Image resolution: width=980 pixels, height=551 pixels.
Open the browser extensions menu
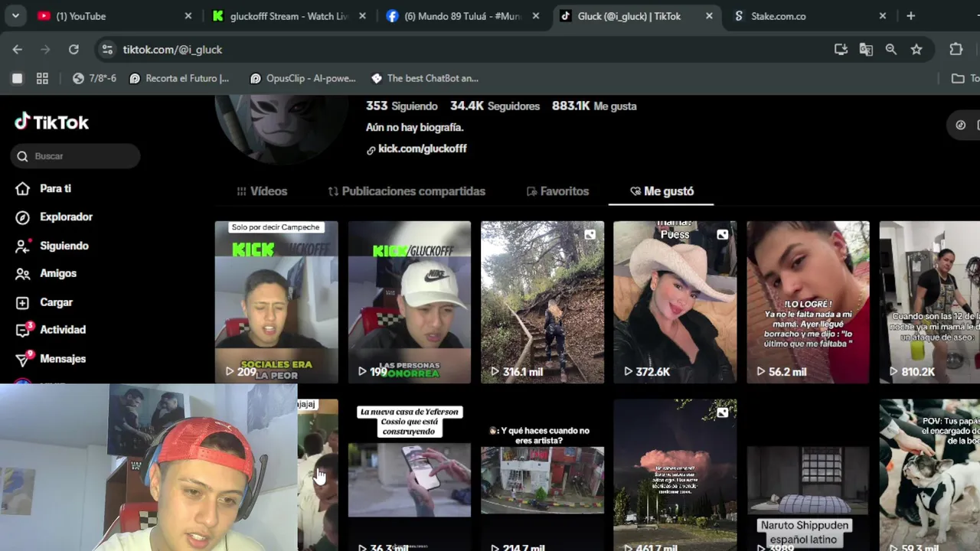coord(956,49)
